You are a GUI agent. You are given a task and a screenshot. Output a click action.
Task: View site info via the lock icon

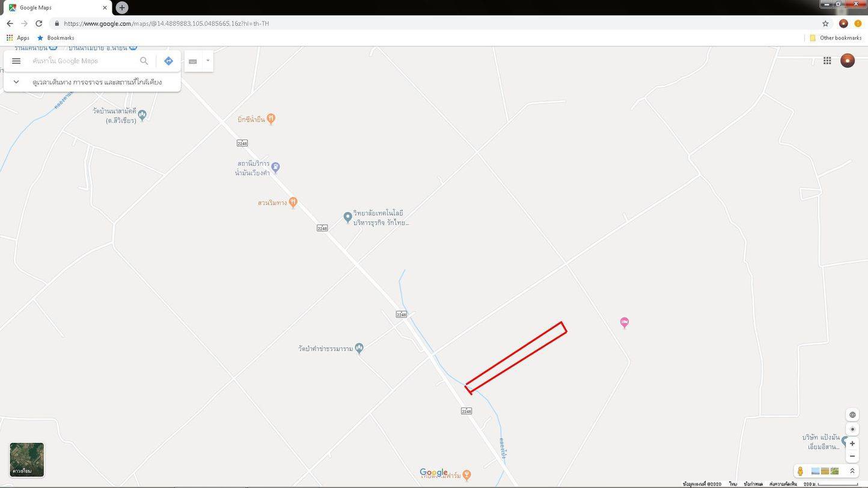57,23
